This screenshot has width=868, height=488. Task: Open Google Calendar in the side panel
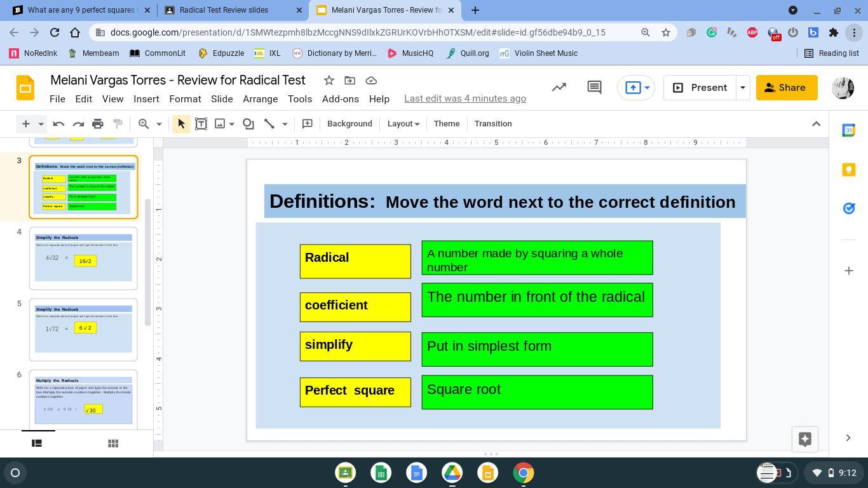[848, 130]
